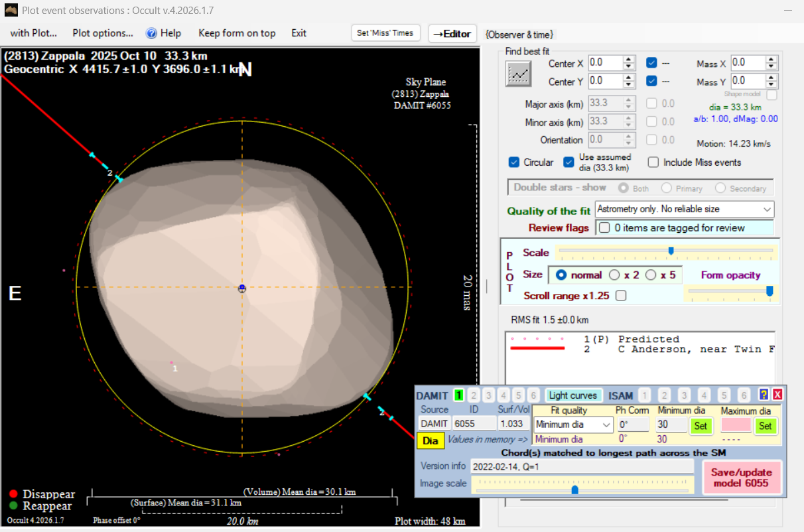Click the Center X value field
804x532 pixels.
coord(606,62)
